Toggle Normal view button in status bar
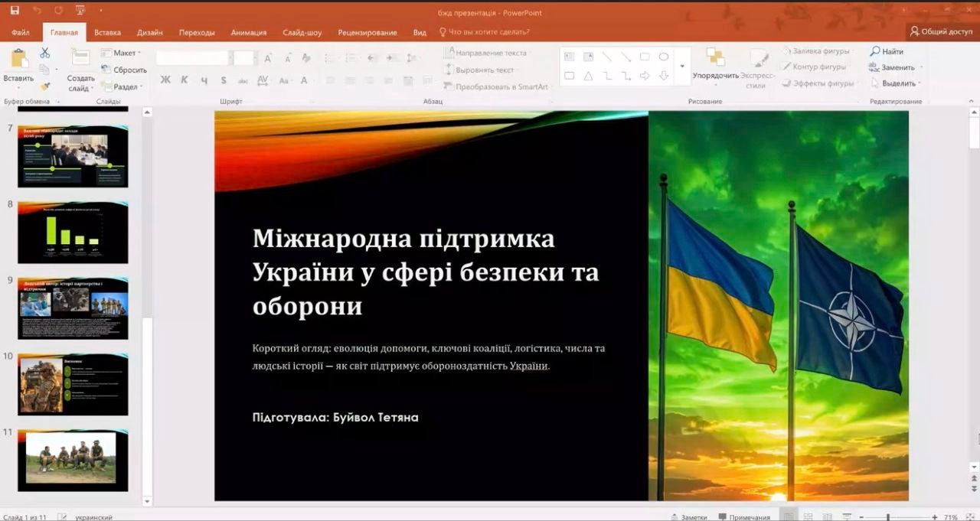The image size is (980, 521). click(789, 517)
